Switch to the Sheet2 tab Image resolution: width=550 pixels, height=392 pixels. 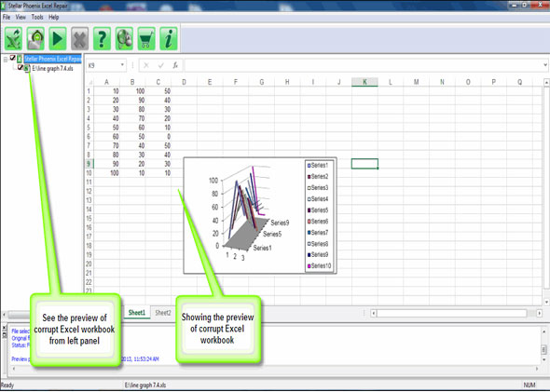[163, 313]
